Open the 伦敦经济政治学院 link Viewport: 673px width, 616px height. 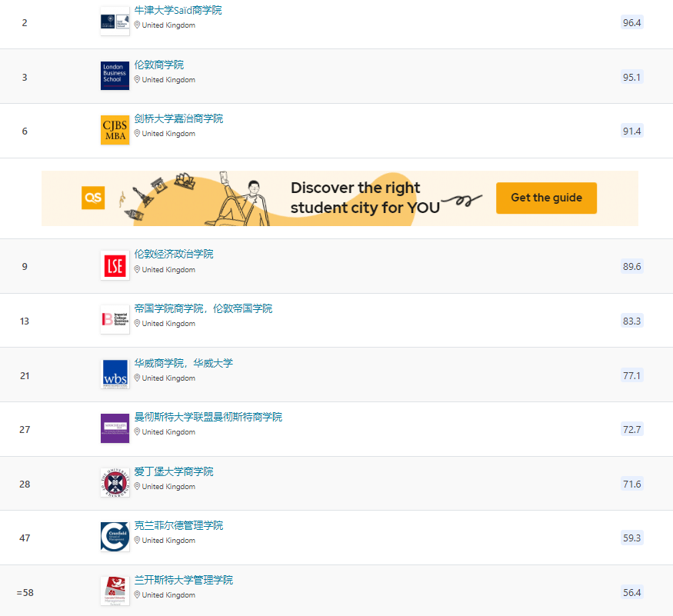tap(174, 254)
